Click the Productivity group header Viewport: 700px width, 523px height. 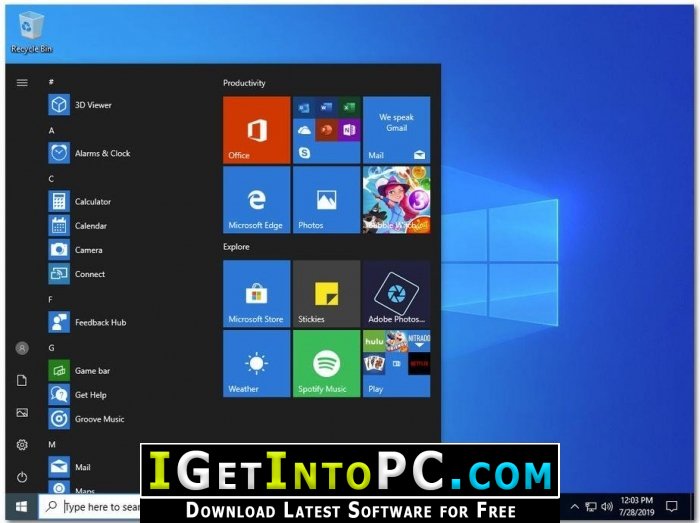click(244, 83)
